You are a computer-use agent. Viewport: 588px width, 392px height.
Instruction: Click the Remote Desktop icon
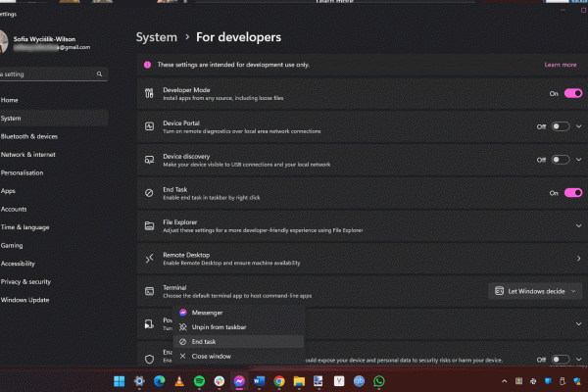tap(149, 259)
